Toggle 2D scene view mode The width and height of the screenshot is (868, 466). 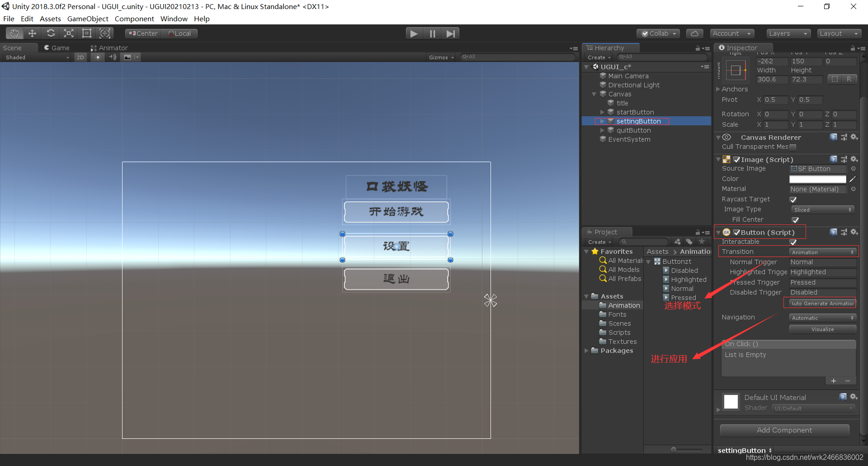point(80,57)
